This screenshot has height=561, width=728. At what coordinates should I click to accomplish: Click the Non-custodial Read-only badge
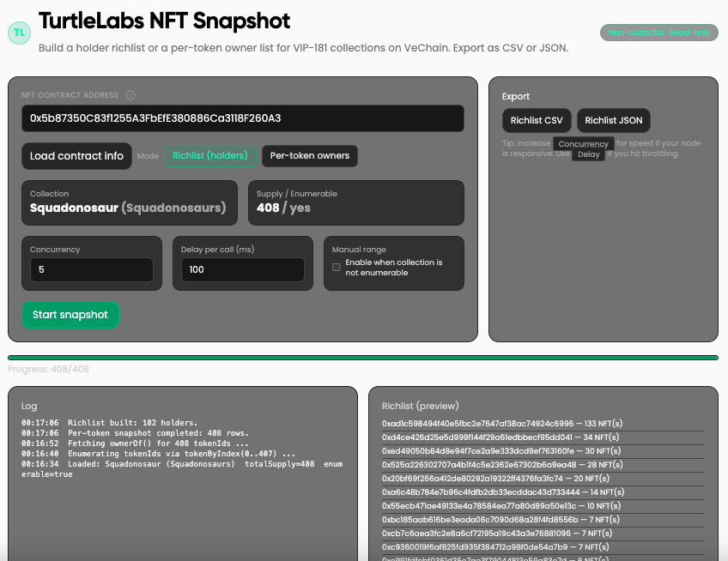coord(658,33)
